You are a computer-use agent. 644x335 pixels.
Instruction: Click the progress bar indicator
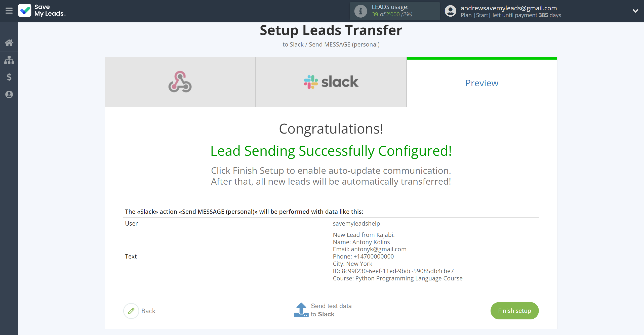pos(482,59)
